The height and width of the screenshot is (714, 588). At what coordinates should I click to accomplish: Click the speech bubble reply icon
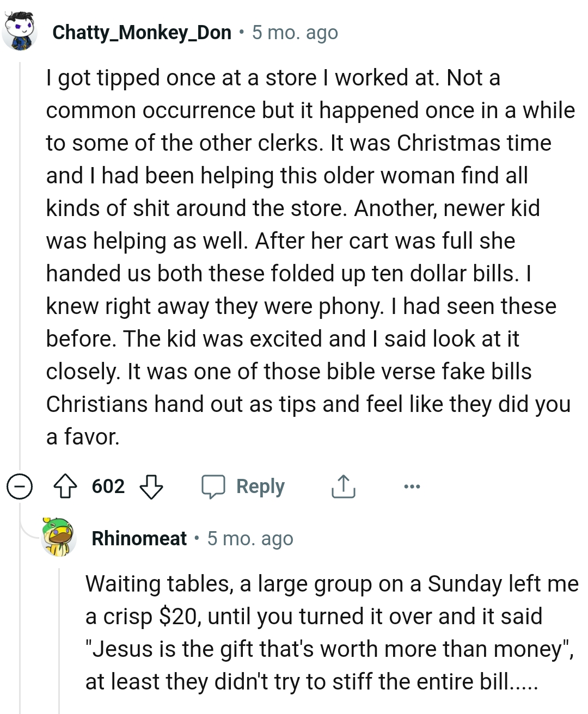[213, 486]
